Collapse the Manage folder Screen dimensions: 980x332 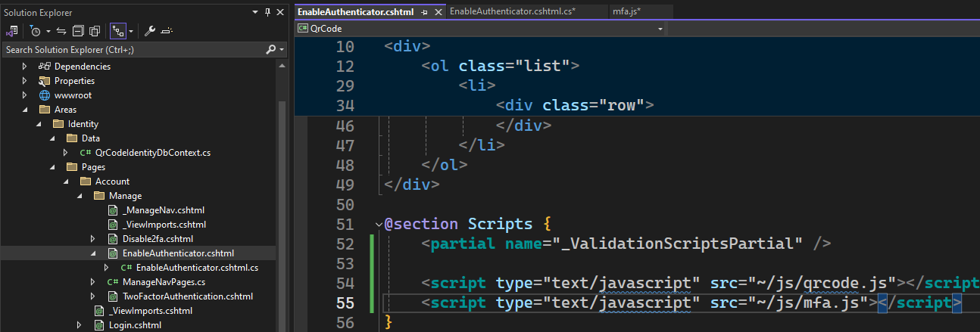tap(80, 196)
